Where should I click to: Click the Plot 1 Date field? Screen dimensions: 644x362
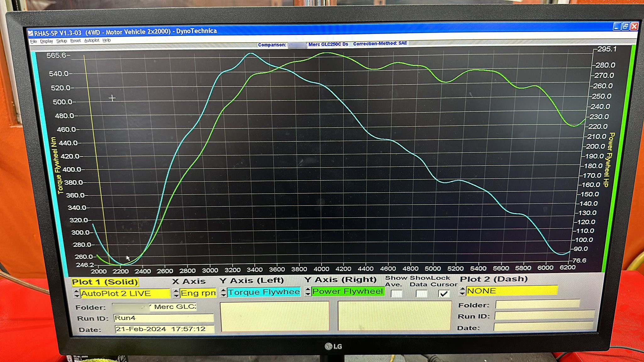pyautogui.click(x=164, y=329)
